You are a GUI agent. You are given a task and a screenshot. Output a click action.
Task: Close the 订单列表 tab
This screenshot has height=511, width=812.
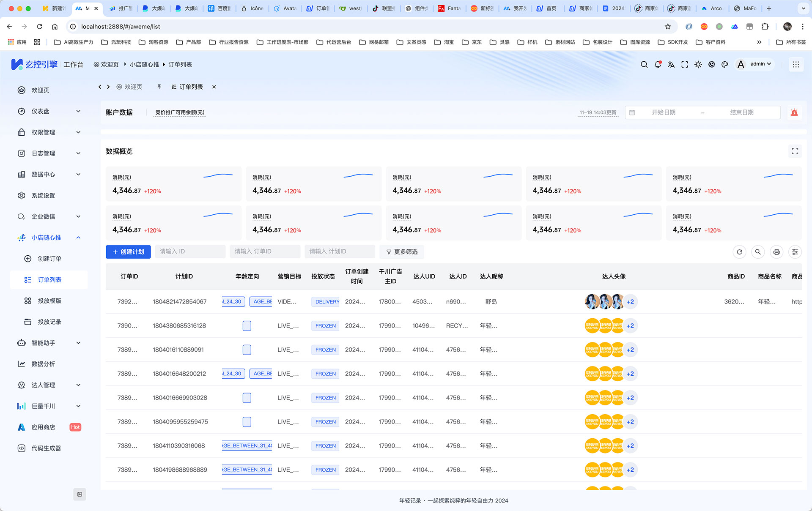214,87
